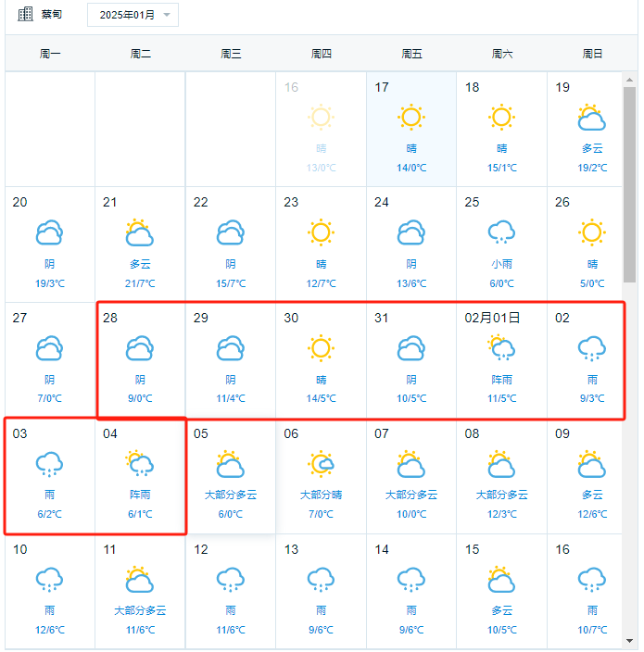Screen dimensions: 644x652
Task: Click the rain icon on day 03
Action: point(49,464)
